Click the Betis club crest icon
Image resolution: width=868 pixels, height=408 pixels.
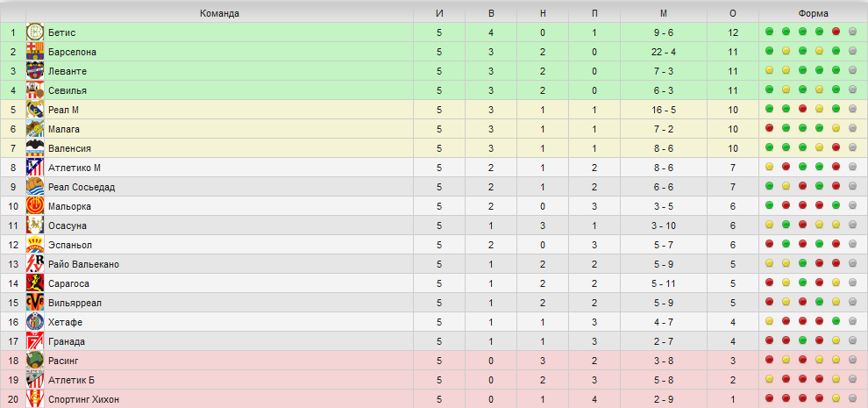point(35,32)
